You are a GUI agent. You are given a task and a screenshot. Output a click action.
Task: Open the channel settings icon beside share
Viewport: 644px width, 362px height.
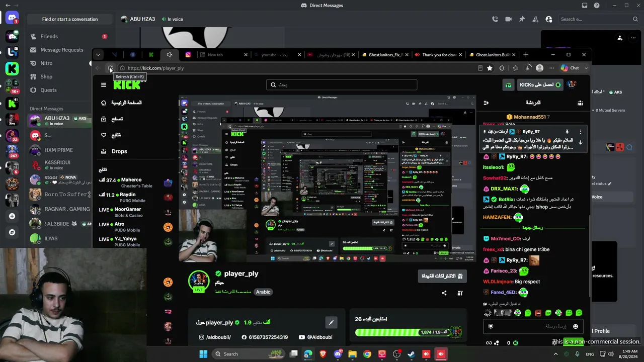pyautogui.click(x=460, y=293)
